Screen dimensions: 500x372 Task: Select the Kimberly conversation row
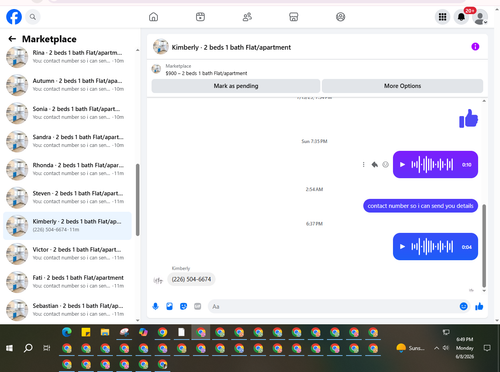(x=67, y=226)
